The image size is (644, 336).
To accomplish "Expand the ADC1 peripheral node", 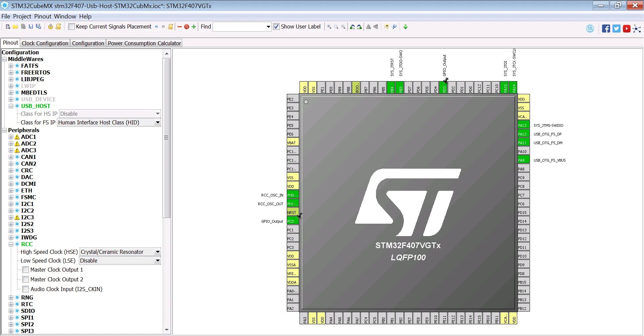I will coord(11,137).
